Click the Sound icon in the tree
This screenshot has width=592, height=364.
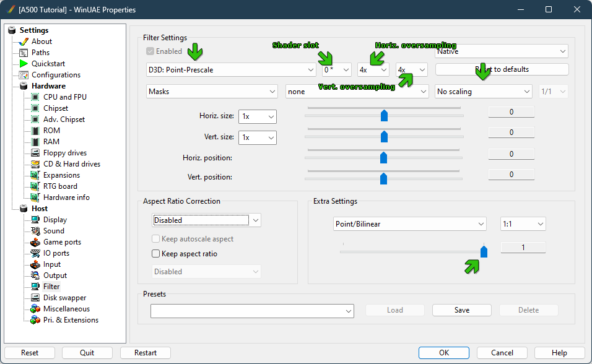pos(35,231)
